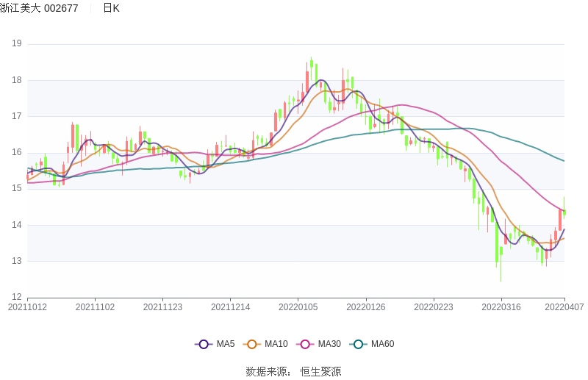Select the 20220316 date on the x-axis
588x380 pixels.
[501, 307]
